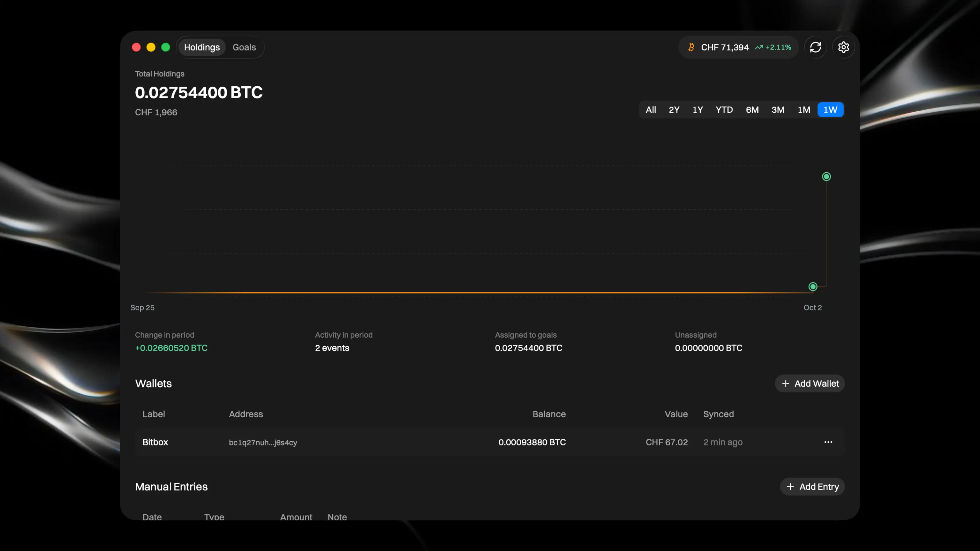Click the +2.11% price change text
This screenshot has height=551, width=980.
tap(778, 47)
